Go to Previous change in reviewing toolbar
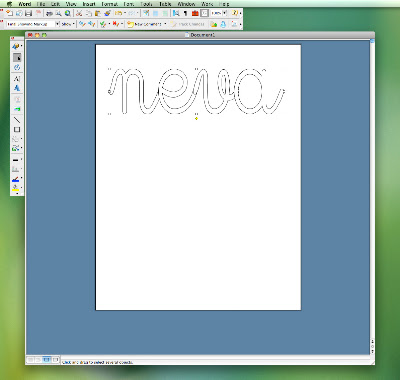Screen dimensions: 400x380 point(82,24)
